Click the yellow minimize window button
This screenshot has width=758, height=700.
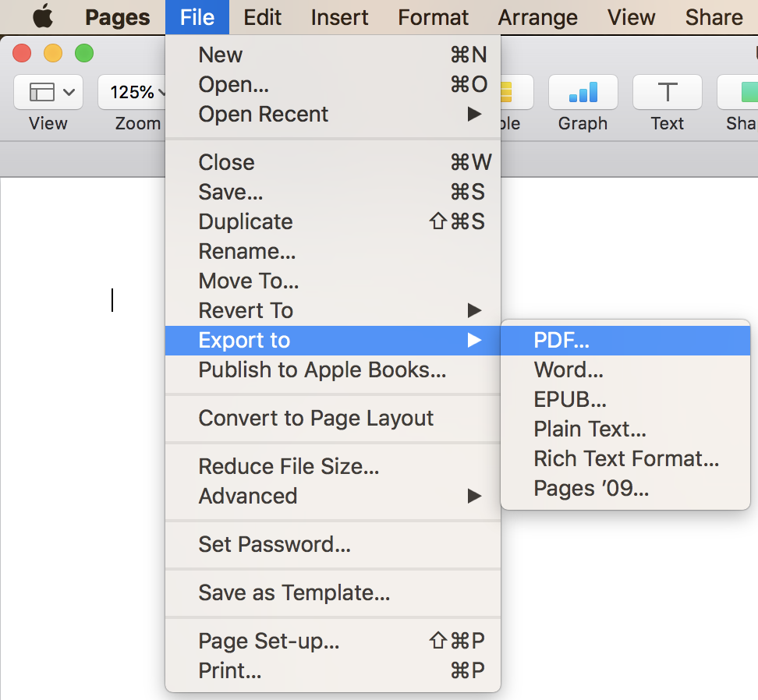[53, 53]
